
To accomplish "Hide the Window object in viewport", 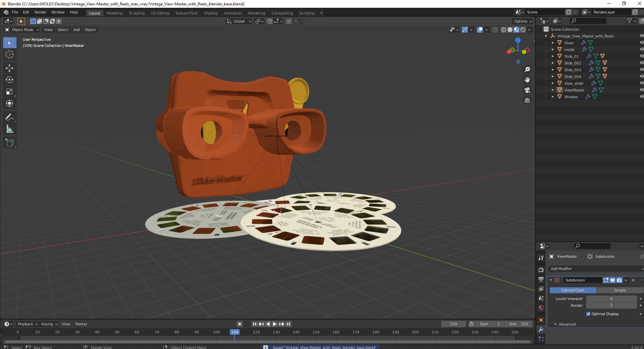I will pos(642,97).
